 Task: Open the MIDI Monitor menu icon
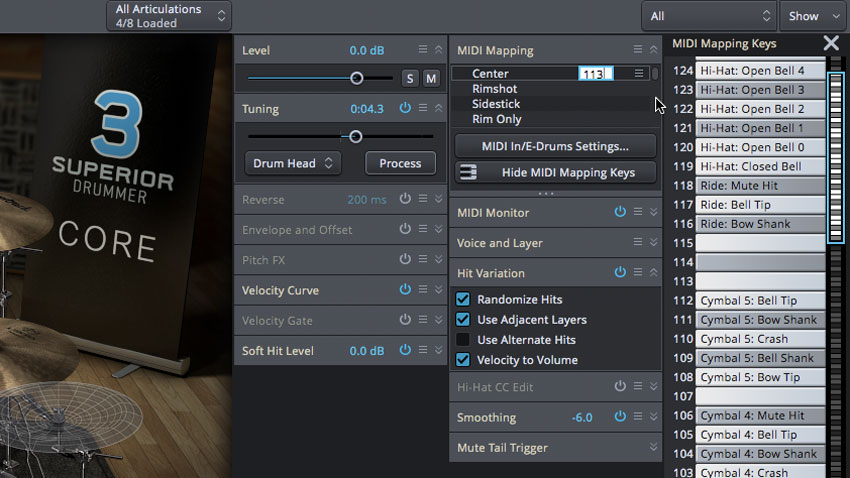(638, 212)
